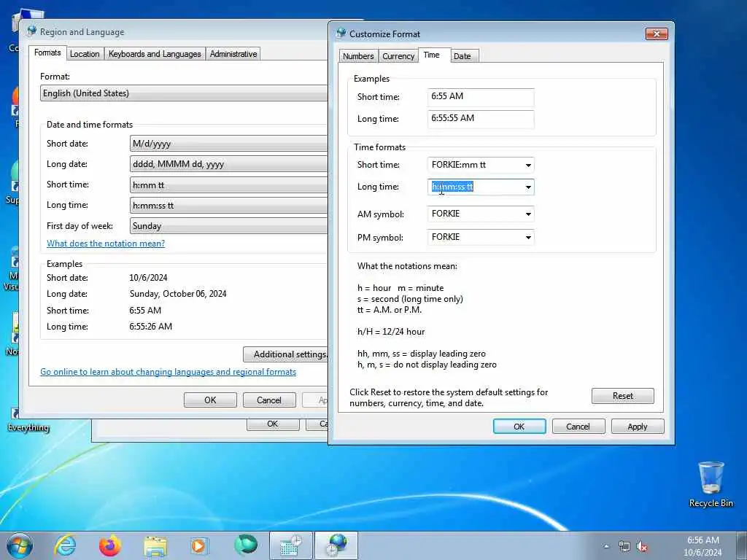The width and height of the screenshot is (747, 560).
Task: Open Windows Media Player taskbar icon
Action: click(x=199, y=545)
